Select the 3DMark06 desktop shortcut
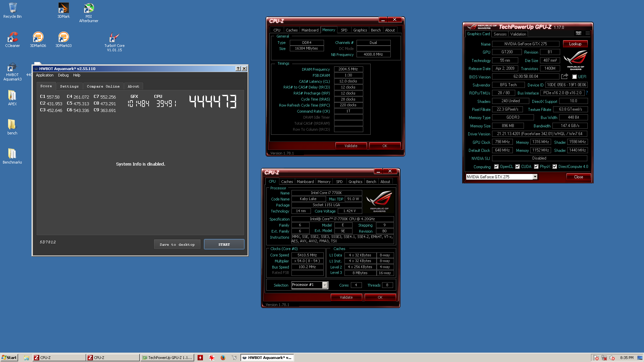The height and width of the screenshot is (362, 644). 38,40
